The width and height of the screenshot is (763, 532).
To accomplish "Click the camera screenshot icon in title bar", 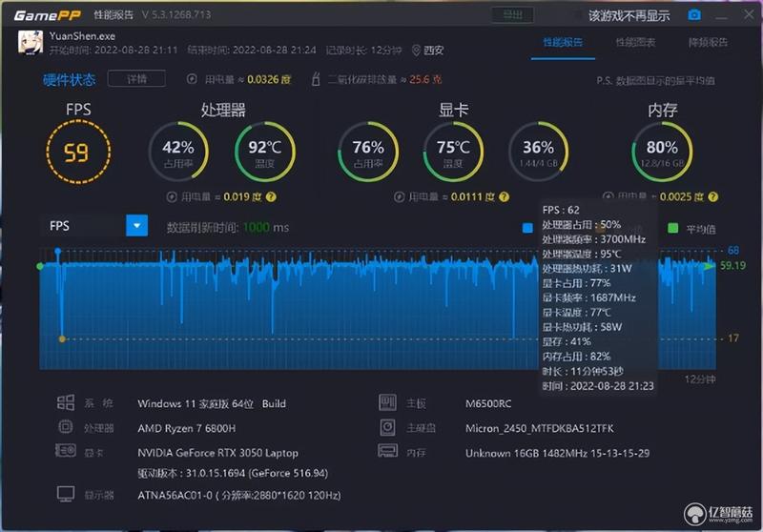I will click(694, 15).
